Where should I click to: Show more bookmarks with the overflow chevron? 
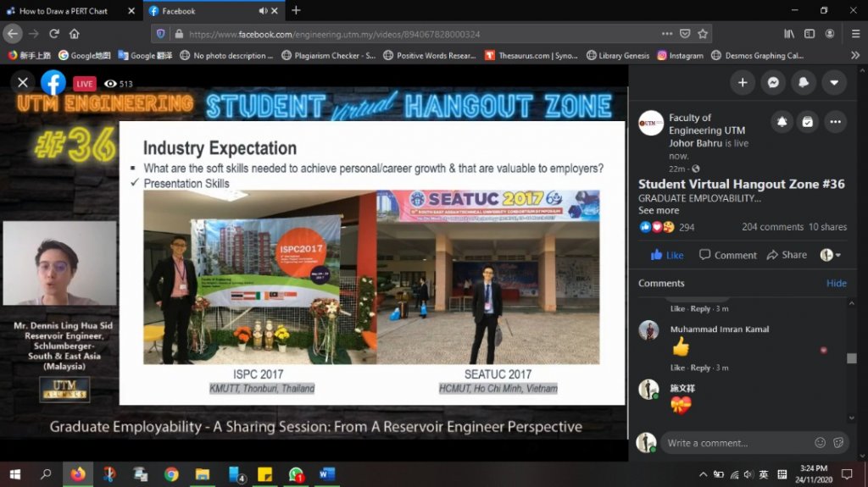[854, 55]
